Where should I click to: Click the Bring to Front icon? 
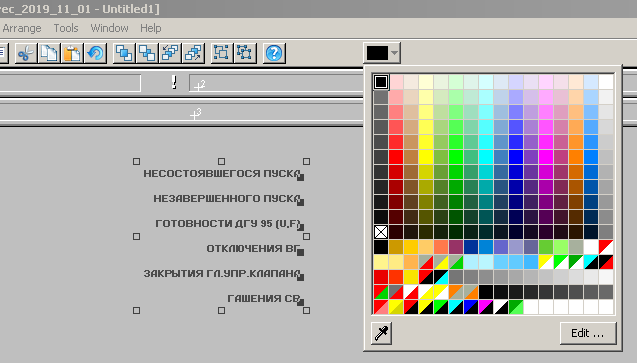(124, 53)
